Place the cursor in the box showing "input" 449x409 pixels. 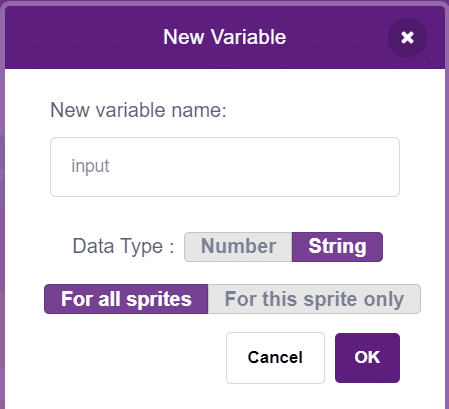pos(225,167)
